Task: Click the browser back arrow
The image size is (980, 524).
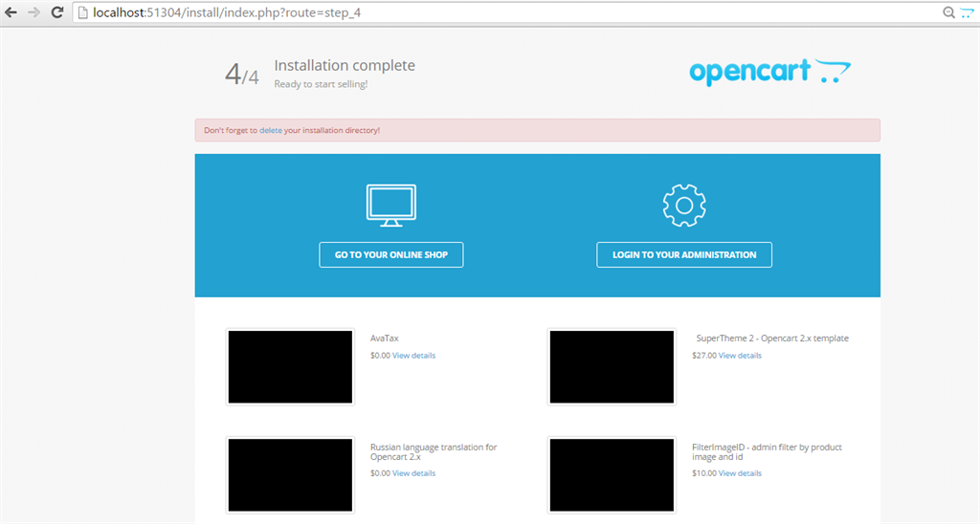Action: 11,12
